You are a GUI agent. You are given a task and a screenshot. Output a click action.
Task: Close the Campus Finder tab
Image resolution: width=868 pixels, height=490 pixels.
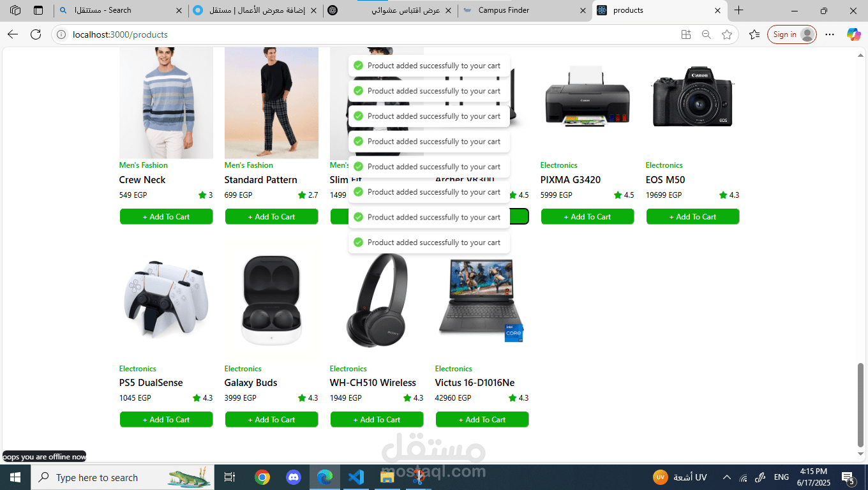(x=583, y=10)
